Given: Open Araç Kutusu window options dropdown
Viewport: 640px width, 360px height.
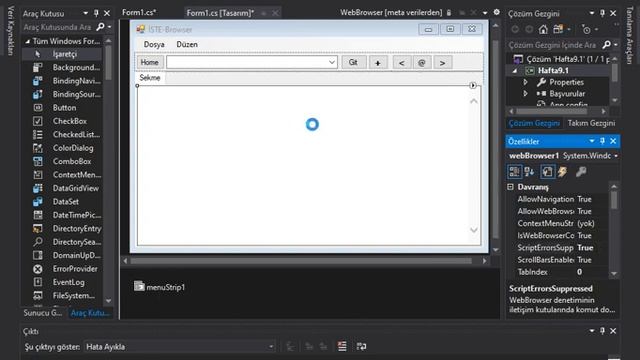Looking at the screenshot, I should click(x=86, y=13).
